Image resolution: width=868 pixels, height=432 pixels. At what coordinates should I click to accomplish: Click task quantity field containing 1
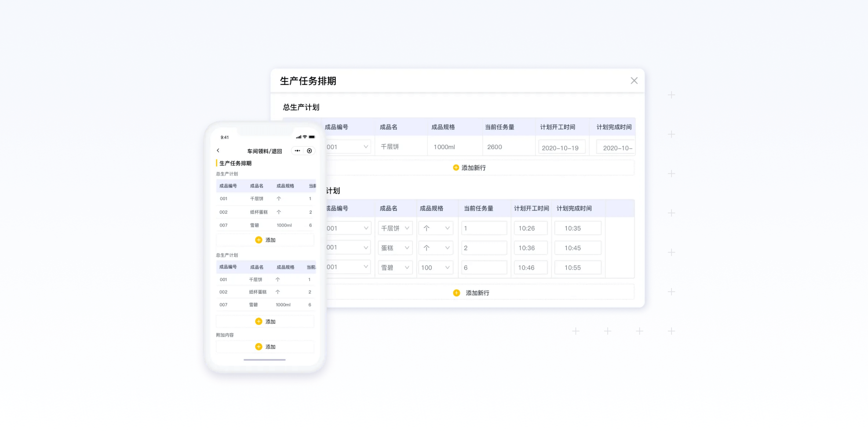pos(484,228)
